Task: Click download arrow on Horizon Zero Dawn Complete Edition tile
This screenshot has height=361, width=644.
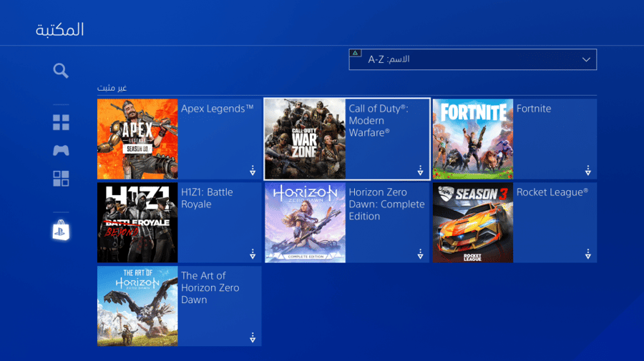Action: 420,254
